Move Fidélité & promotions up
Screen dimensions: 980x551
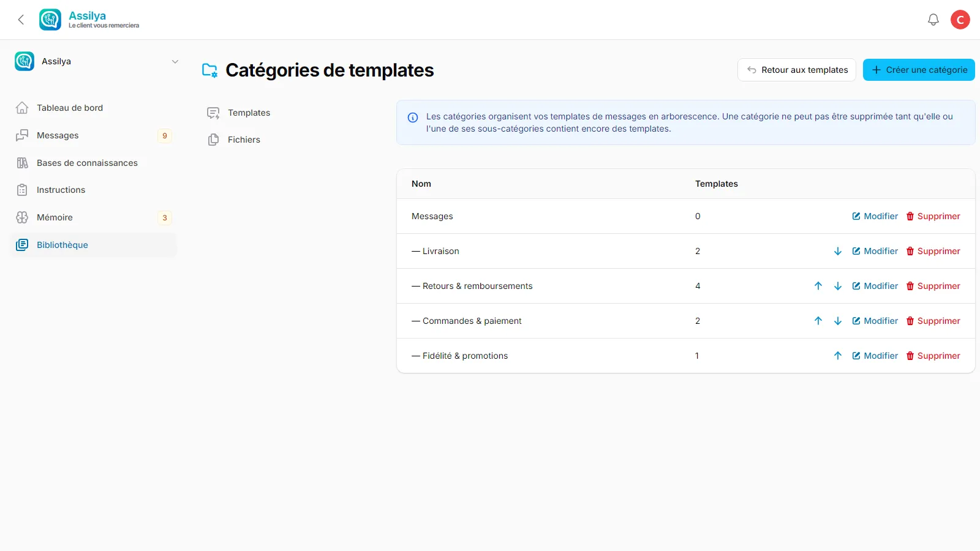[838, 356]
